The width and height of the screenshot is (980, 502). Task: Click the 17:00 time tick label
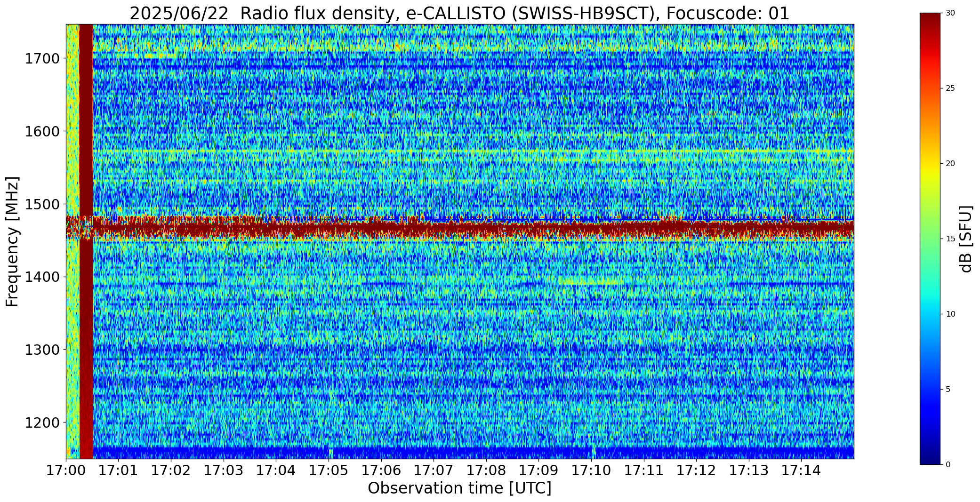(x=66, y=470)
